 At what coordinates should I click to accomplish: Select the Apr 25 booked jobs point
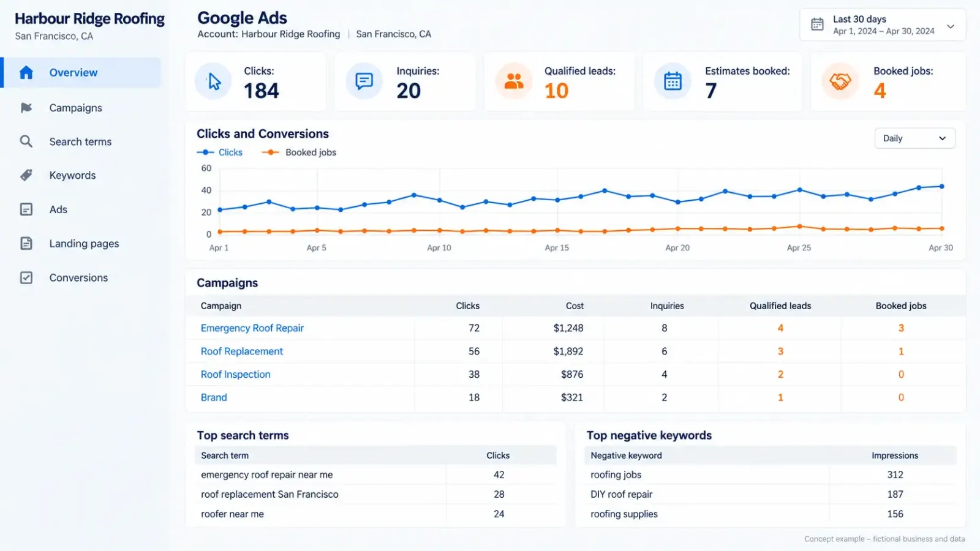point(799,227)
